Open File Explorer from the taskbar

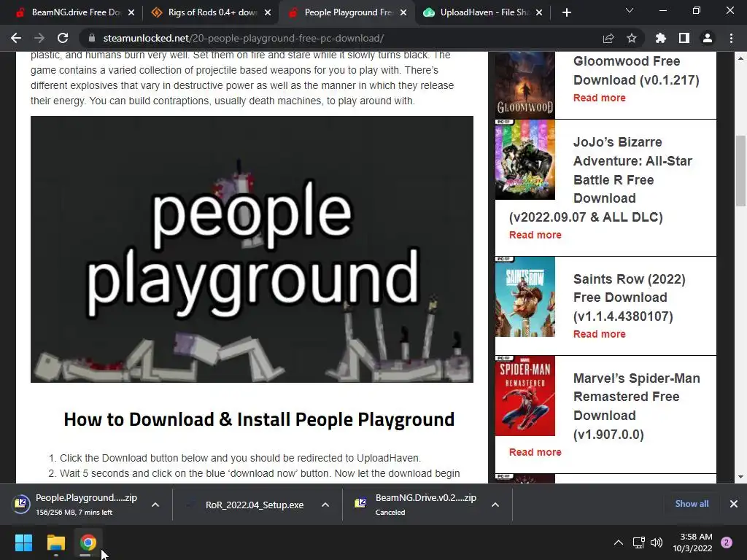(x=55, y=542)
